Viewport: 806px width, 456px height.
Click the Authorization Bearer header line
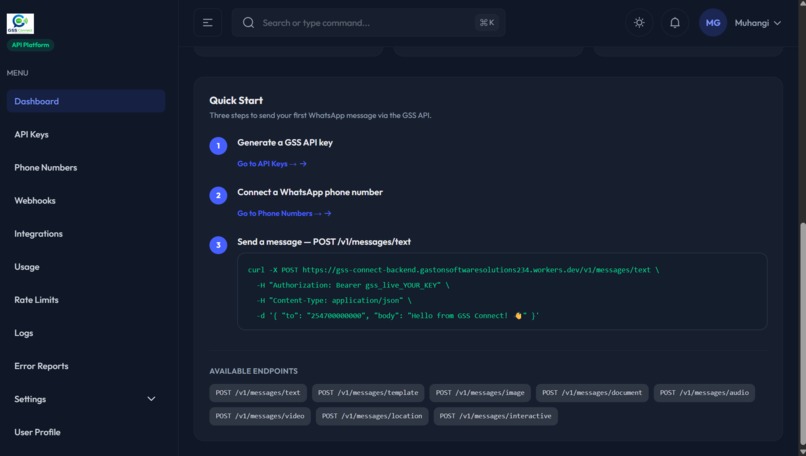pyautogui.click(x=353, y=285)
